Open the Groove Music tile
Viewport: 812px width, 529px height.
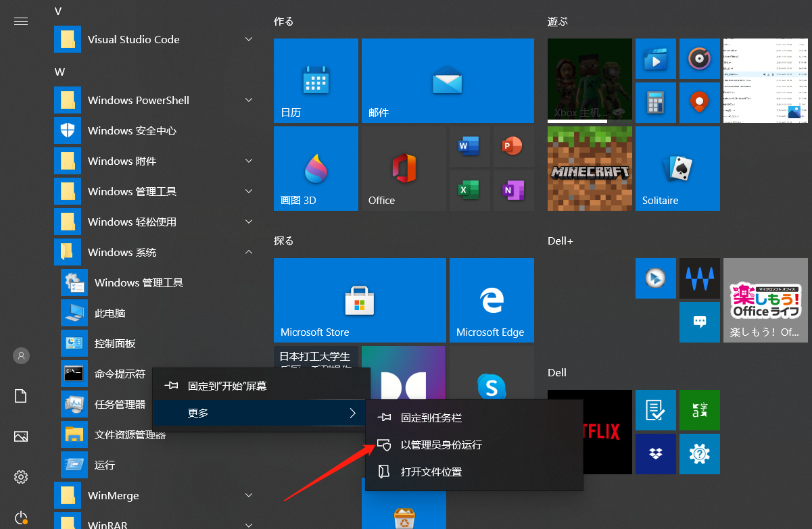(700, 58)
